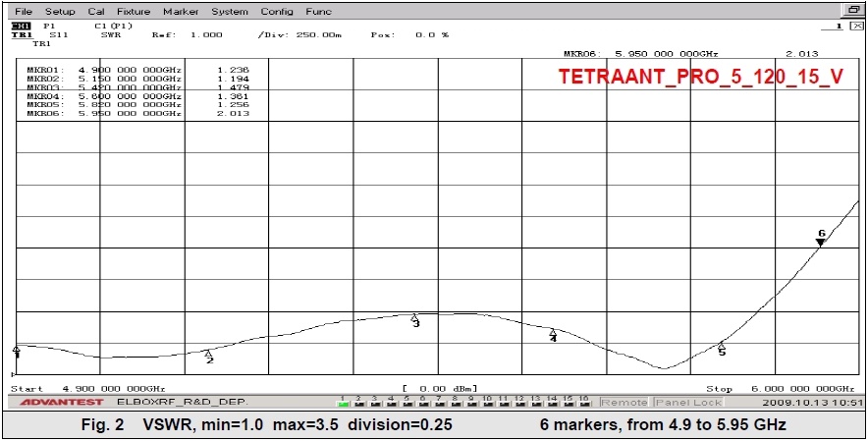Image resolution: width=868 pixels, height=441 pixels.
Task: Click the Remote button in status bar
Action: [x=624, y=403]
